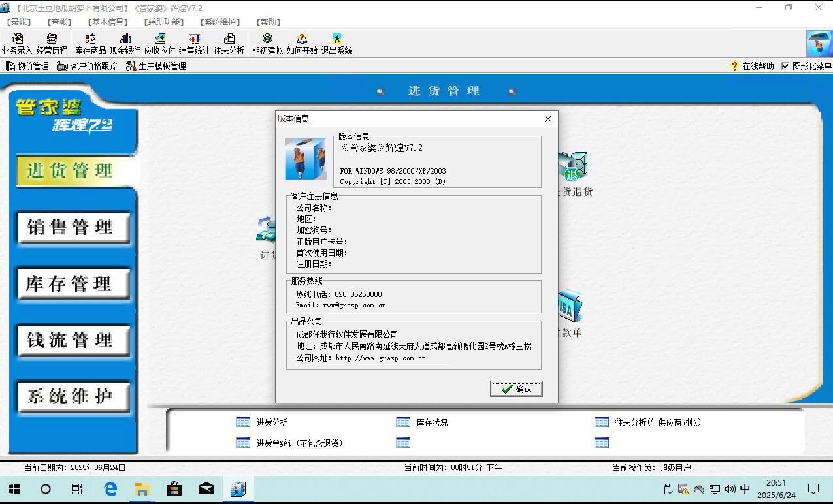Open the 应收应付 toolbar icon
The width and height of the screenshot is (833, 504).
pos(159,44)
